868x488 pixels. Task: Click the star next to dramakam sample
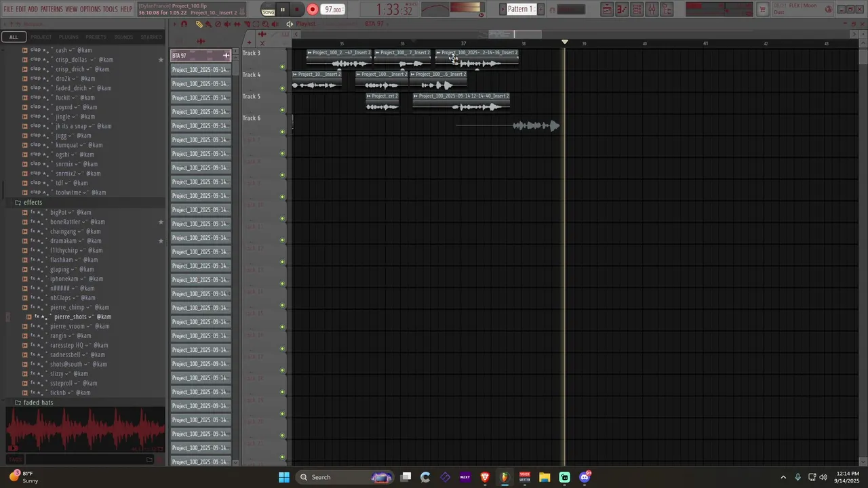[161, 241]
